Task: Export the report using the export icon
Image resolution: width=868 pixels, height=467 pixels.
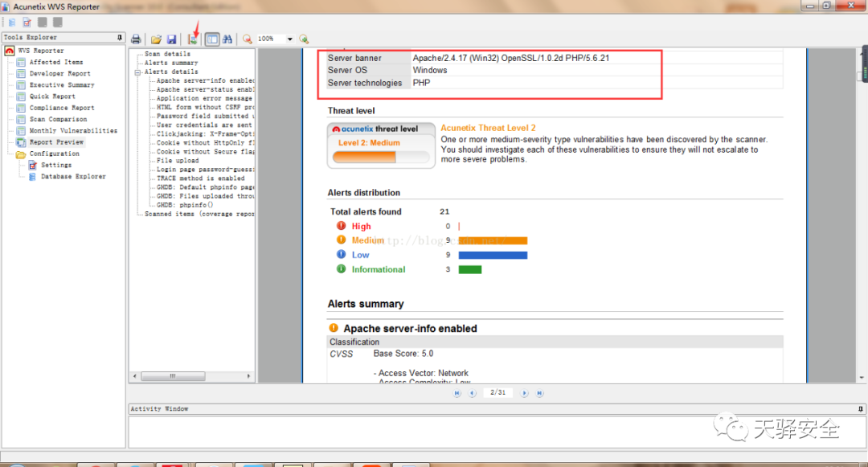Action: tap(192, 39)
